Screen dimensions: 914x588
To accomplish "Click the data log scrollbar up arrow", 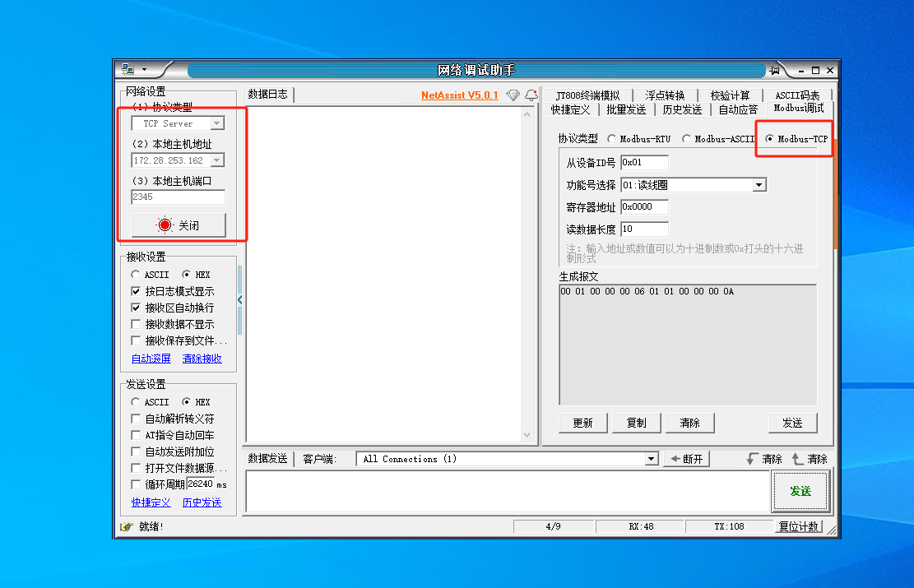I will click(x=527, y=115).
